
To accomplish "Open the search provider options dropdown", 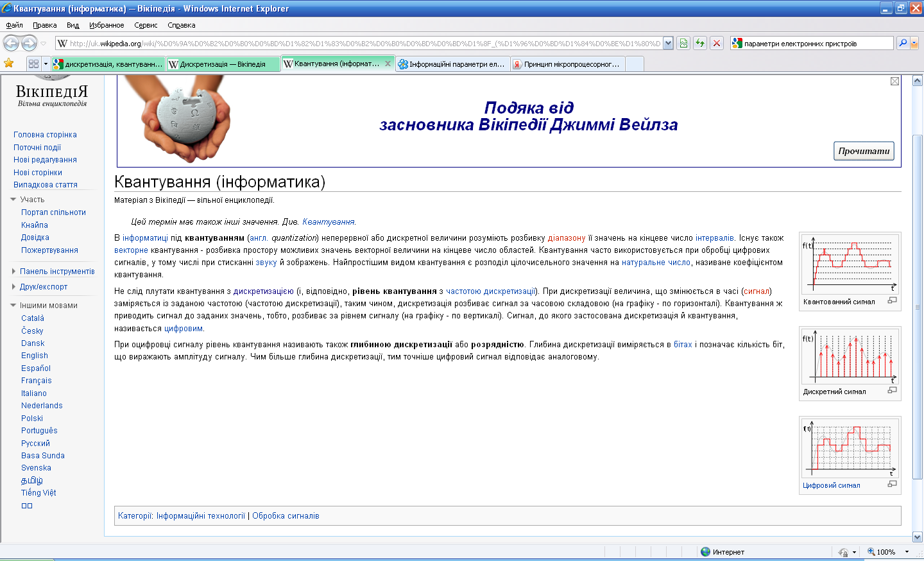I will pyautogui.click(x=914, y=43).
